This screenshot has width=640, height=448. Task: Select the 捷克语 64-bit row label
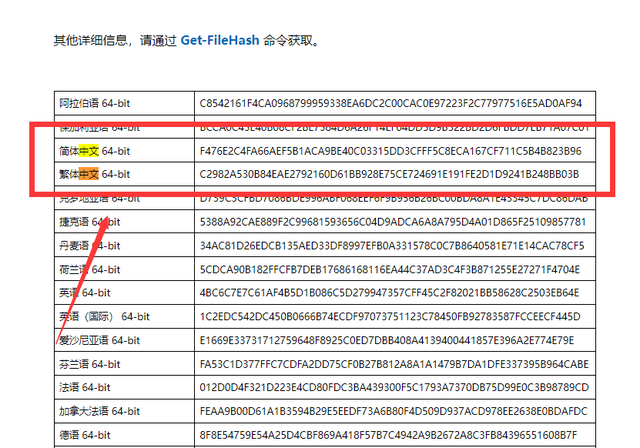(90, 222)
